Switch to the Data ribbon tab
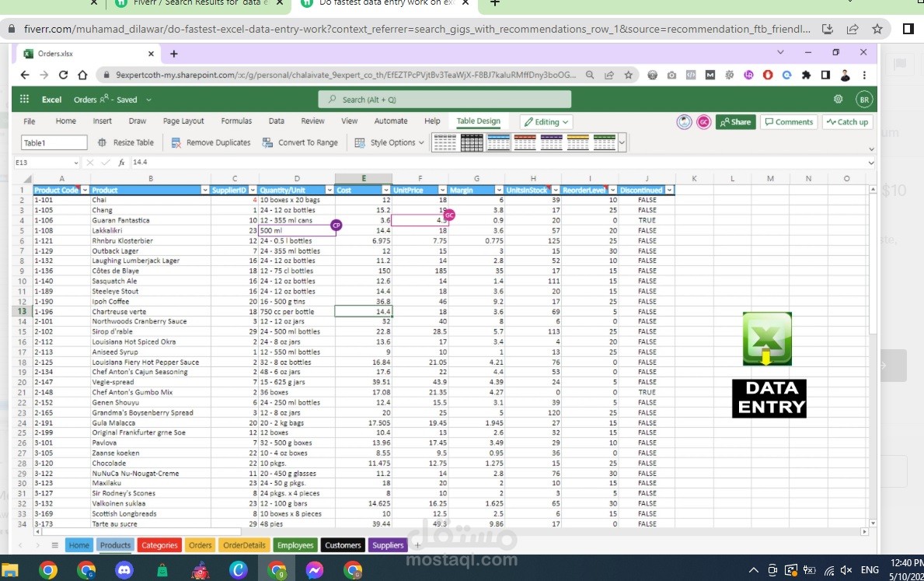Image resolution: width=924 pixels, height=581 pixels. [277, 121]
